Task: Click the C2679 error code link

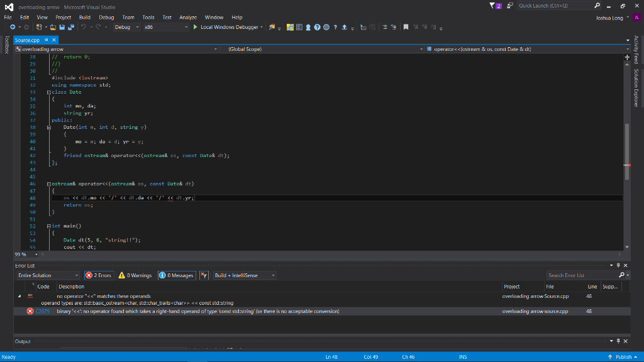Action: coord(43,311)
